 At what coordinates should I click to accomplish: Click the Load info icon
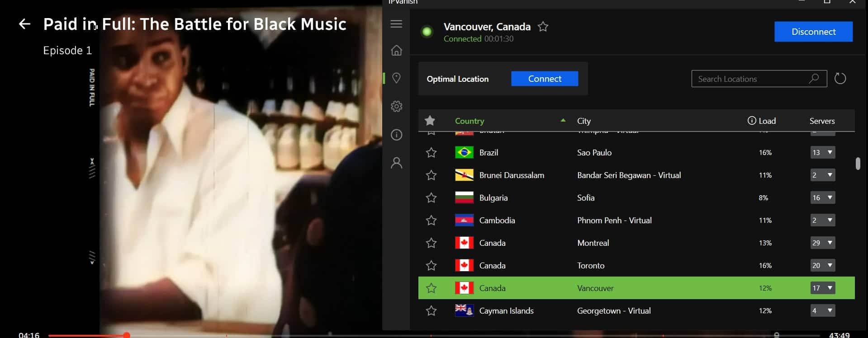(x=752, y=120)
